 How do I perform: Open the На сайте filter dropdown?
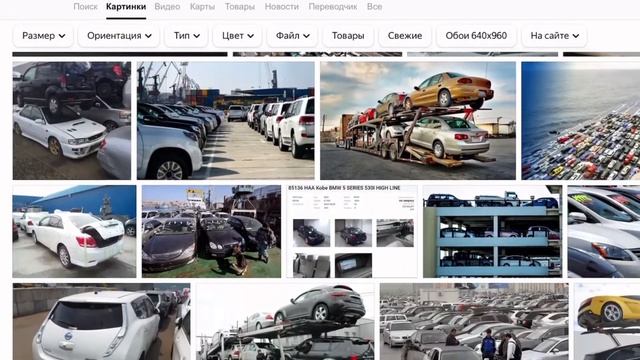554,36
